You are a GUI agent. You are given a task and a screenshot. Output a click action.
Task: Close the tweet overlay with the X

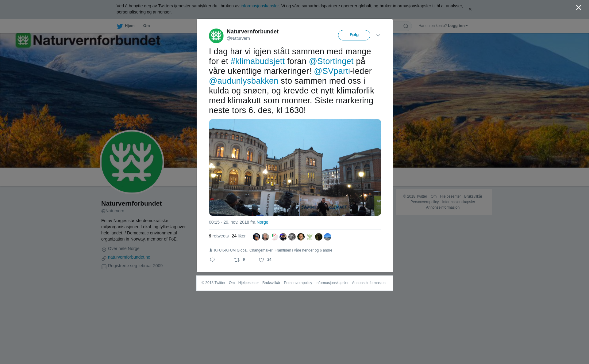(579, 8)
